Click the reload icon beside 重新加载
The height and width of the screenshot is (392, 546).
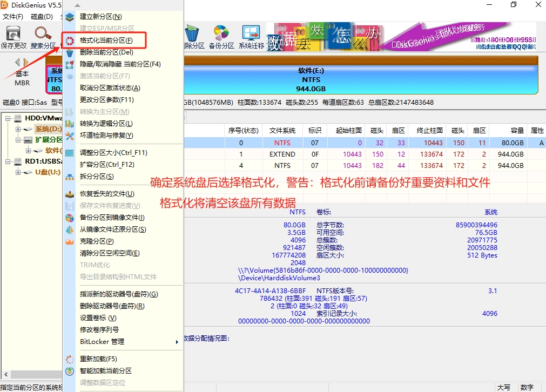[70, 359]
